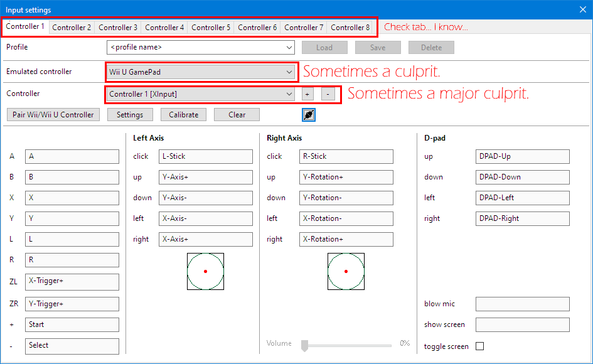The height and width of the screenshot is (364, 593).
Task: Open the Controller 3 tab
Action: click(117, 27)
